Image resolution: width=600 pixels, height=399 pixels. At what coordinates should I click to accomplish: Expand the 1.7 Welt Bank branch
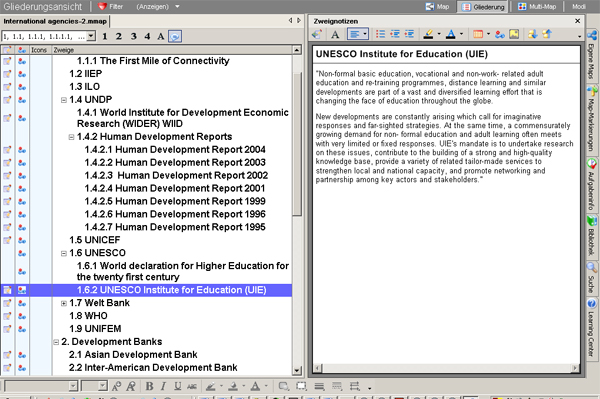tap(64, 303)
